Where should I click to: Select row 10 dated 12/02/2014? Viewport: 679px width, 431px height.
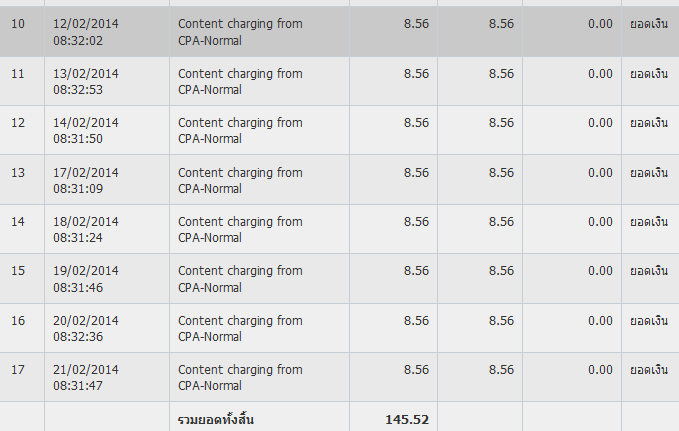click(x=340, y=32)
